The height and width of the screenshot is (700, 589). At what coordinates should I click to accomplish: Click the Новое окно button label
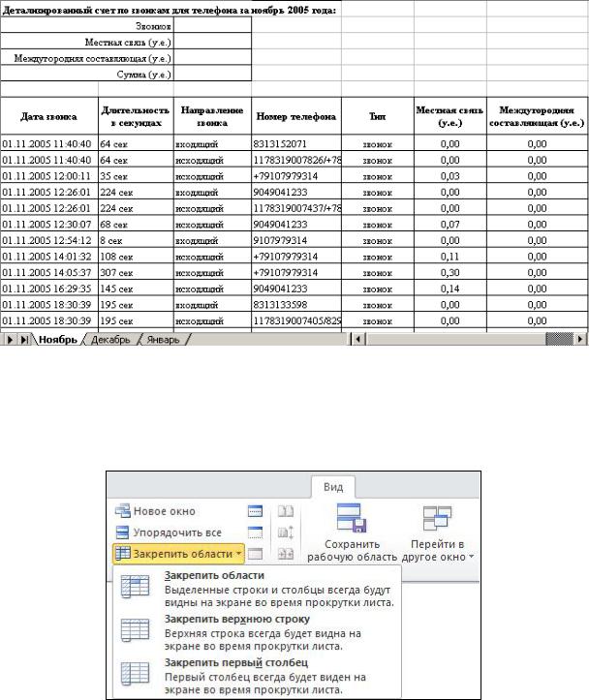[165, 511]
